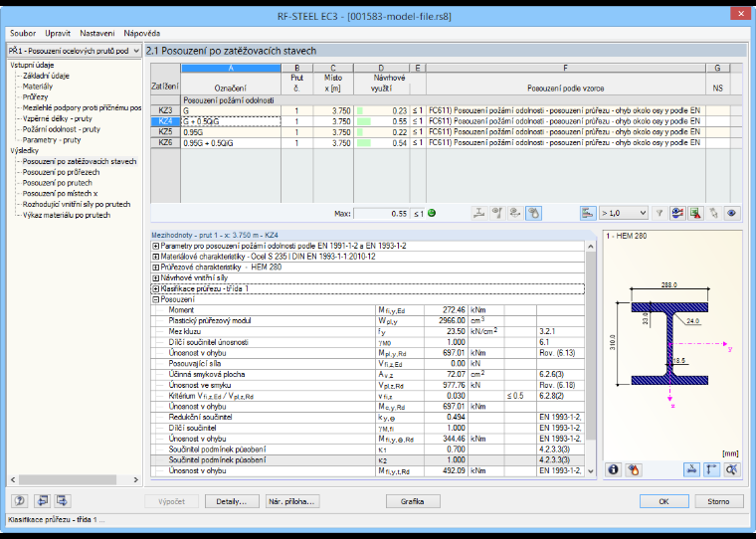Click the reset cross-section zoom icon
The image size is (756, 539).
click(x=732, y=469)
